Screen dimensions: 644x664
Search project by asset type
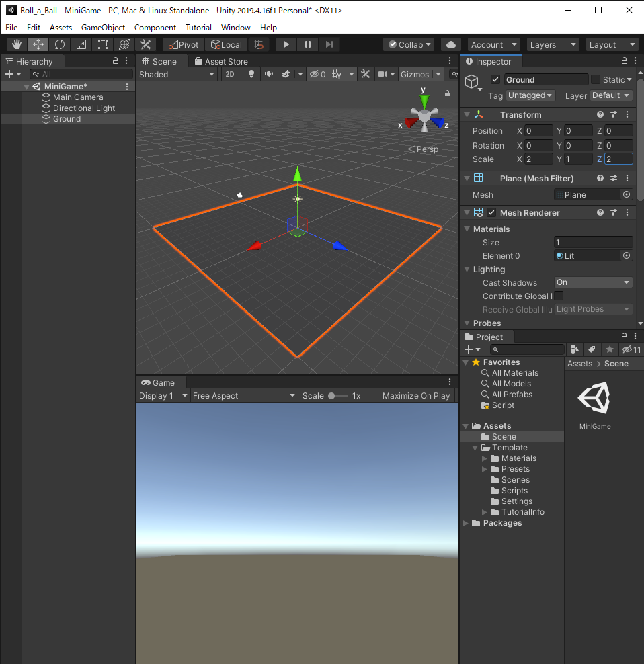click(x=575, y=349)
